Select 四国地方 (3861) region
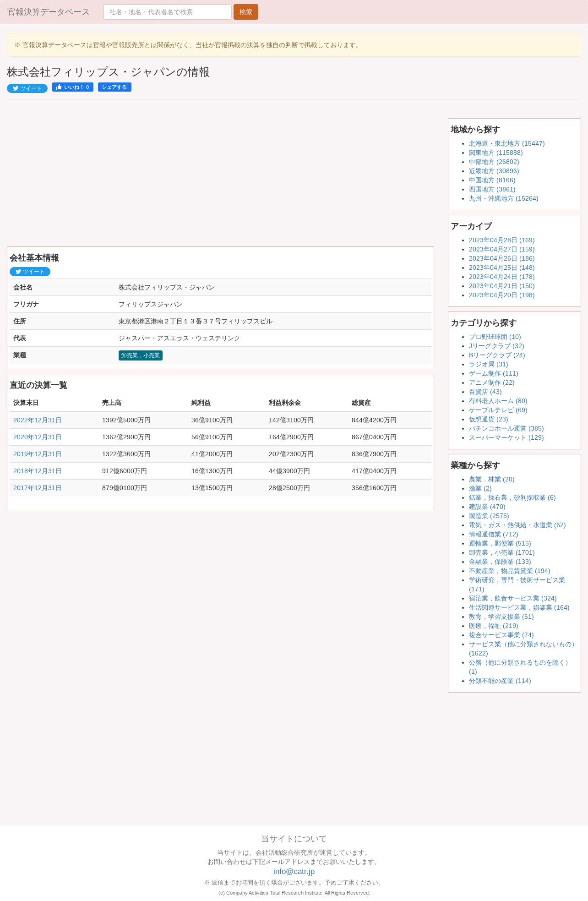Screen dimensions: 588x901 tap(492, 189)
